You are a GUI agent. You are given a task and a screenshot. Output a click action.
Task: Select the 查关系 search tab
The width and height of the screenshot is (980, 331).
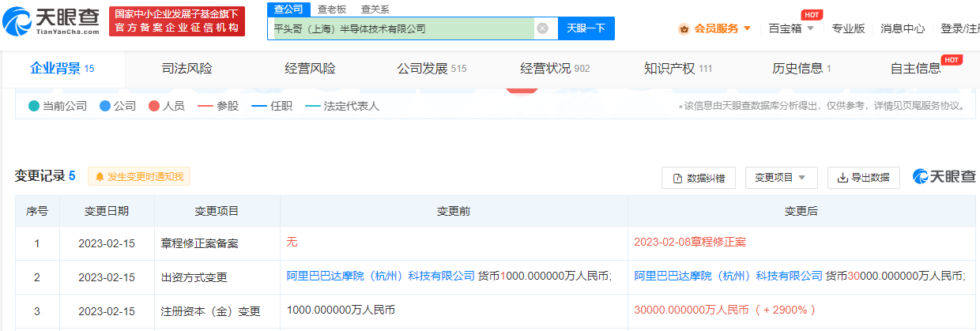375,9
